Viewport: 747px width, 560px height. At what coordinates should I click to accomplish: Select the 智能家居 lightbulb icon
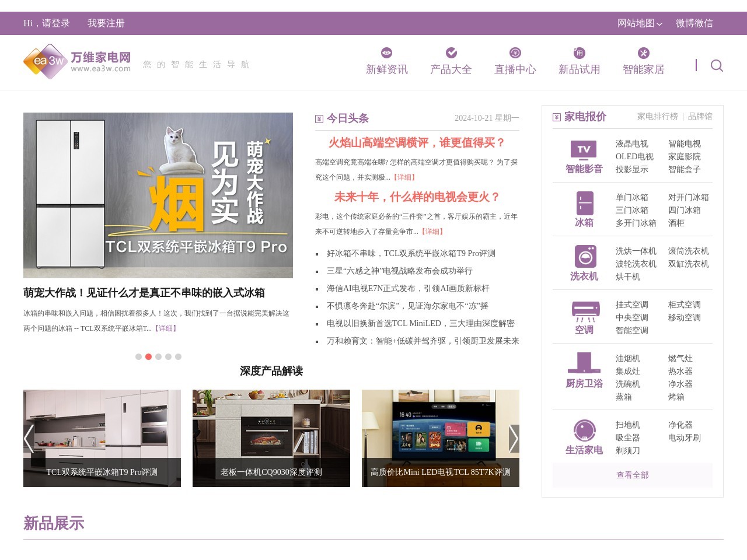coord(643,52)
